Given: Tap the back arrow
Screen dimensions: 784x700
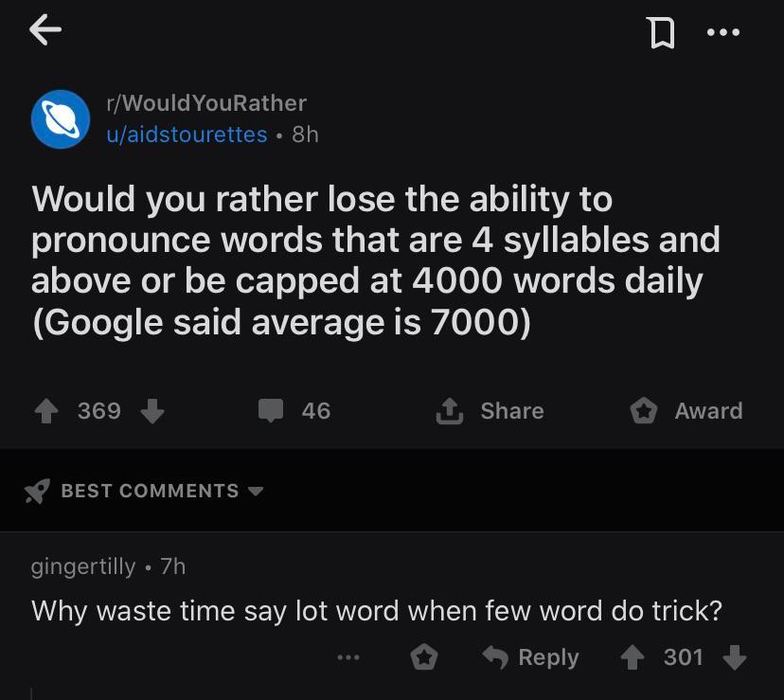Looking at the screenshot, I should 45,31.
